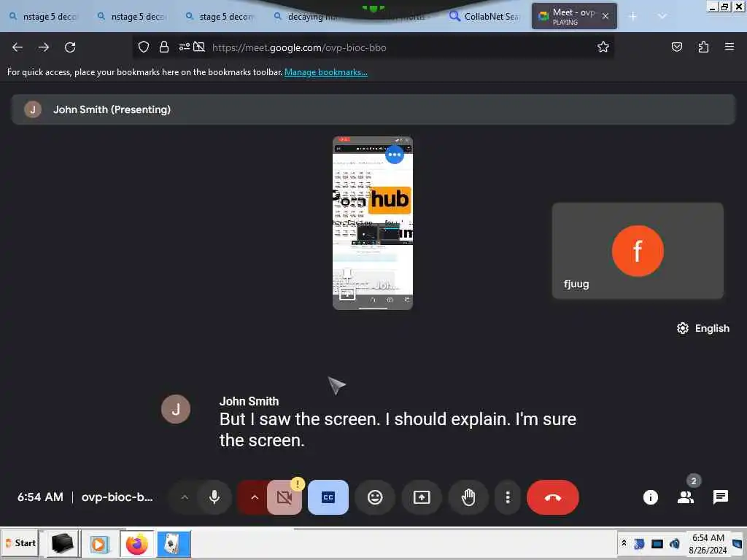Send a reaction emoji
The width and height of the screenshot is (747, 560).
pyautogui.click(x=375, y=497)
